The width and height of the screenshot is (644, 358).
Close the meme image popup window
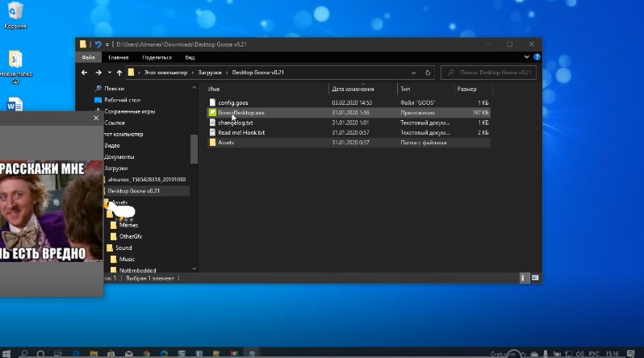[96, 118]
